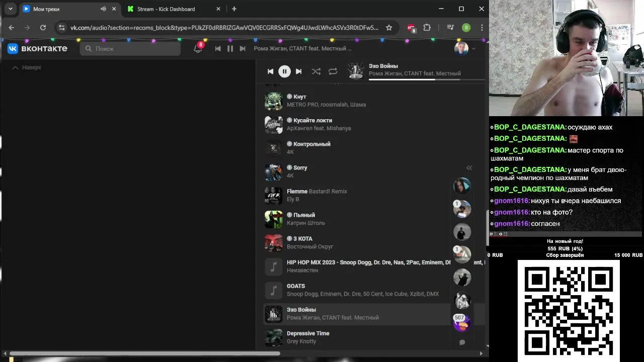The height and width of the screenshot is (362, 644).
Task: Click the vk.com address bar
Action: tap(225, 28)
